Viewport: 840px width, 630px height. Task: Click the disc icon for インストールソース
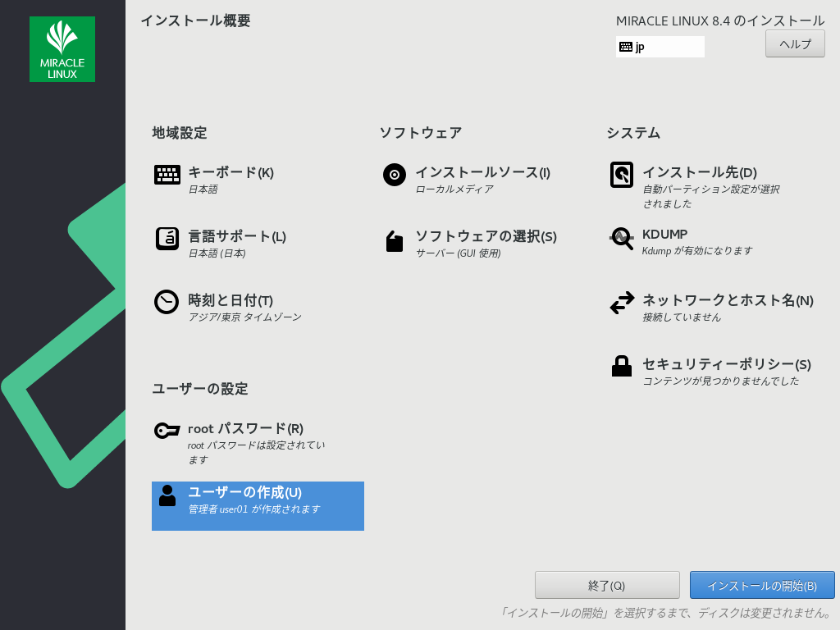click(395, 175)
